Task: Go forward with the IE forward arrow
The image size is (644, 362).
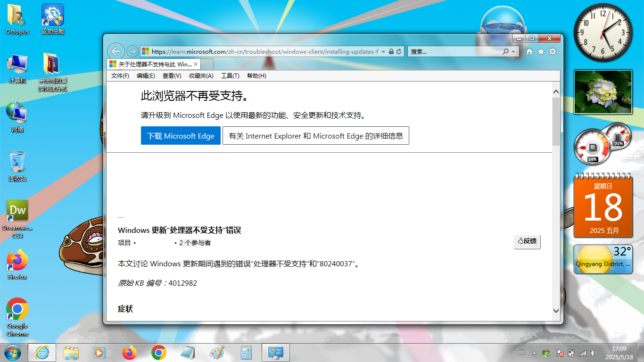Action: click(x=132, y=51)
